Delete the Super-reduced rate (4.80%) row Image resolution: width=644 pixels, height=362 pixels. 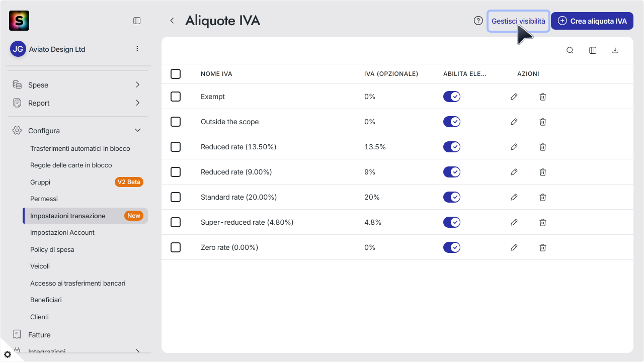543,222
